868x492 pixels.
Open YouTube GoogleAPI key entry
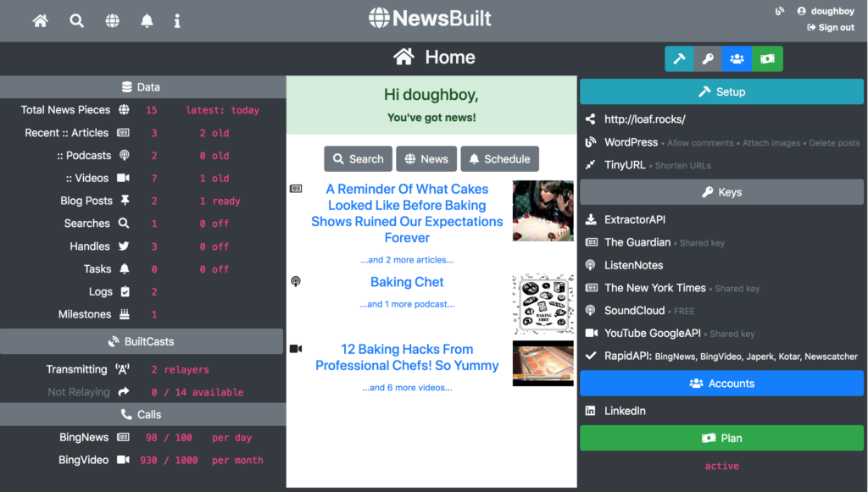tap(653, 334)
